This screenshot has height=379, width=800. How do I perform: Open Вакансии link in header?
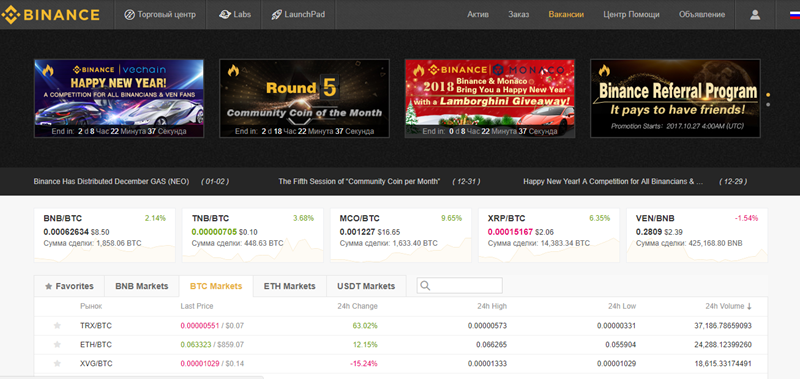566,15
